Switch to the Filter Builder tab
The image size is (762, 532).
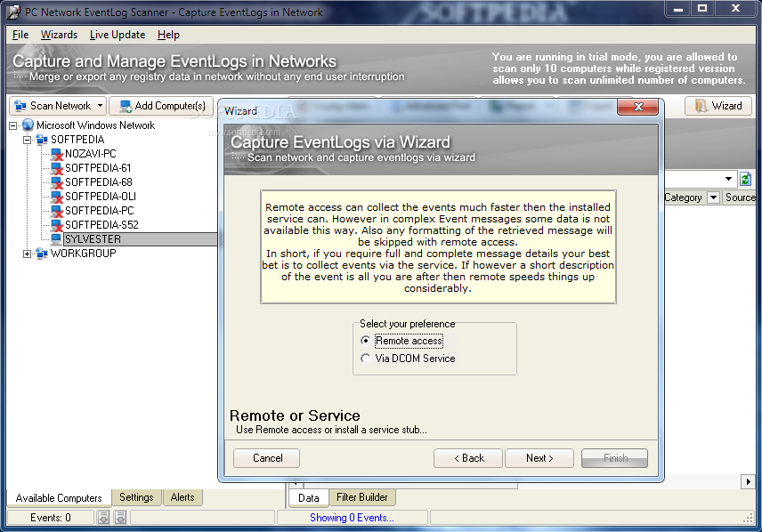pyautogui.click(x=362, y=497)
